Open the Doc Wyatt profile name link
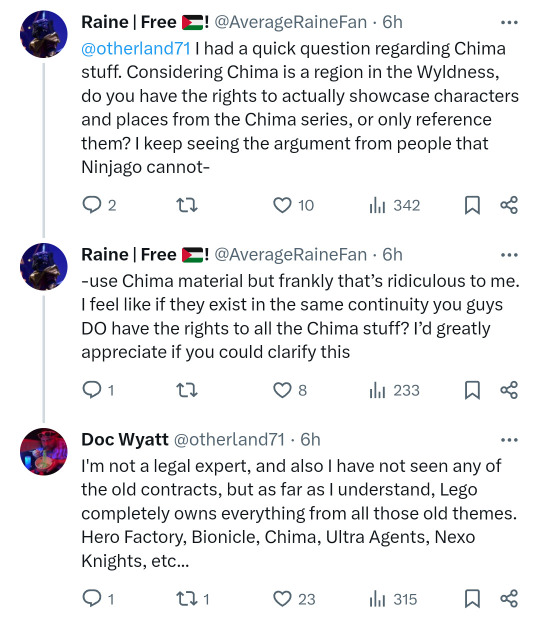 (125, 440)
